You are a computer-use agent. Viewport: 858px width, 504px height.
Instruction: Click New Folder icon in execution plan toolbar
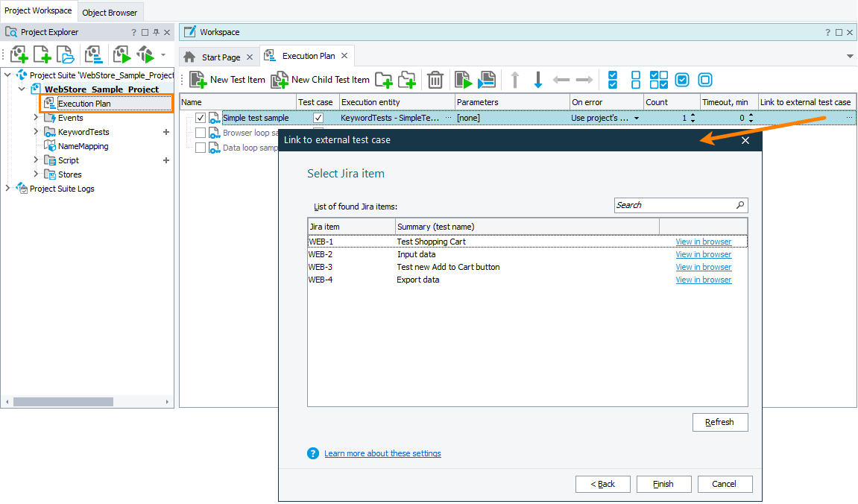[384, 80]
